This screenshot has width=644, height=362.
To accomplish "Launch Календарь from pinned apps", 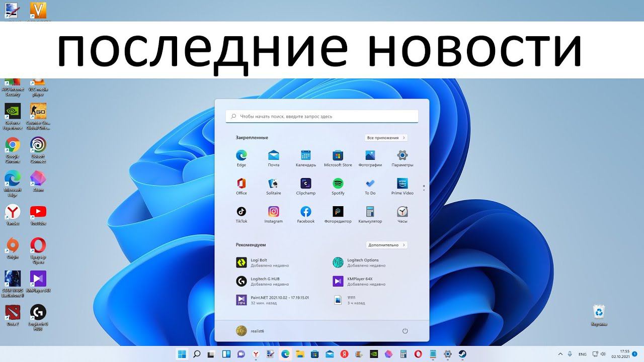I will (306, 158).
